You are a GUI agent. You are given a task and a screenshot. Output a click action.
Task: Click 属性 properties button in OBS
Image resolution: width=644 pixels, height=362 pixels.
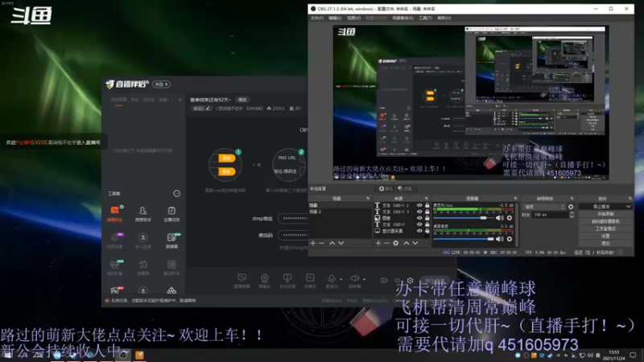(386, 189)
